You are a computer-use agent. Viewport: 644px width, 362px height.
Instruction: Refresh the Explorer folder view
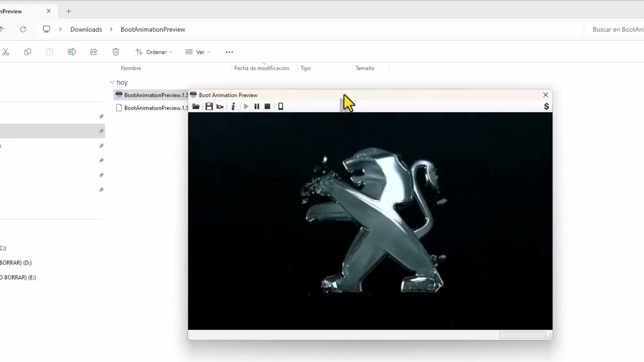[x=23, y=29]
